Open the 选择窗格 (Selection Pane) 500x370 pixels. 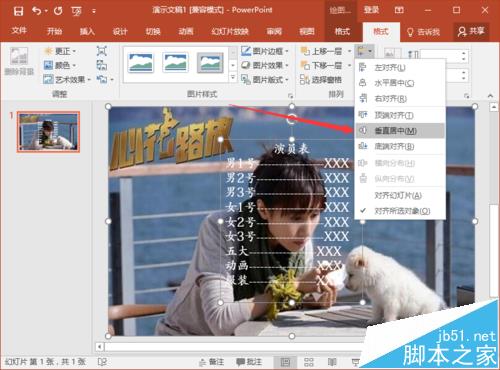(321, 80)
